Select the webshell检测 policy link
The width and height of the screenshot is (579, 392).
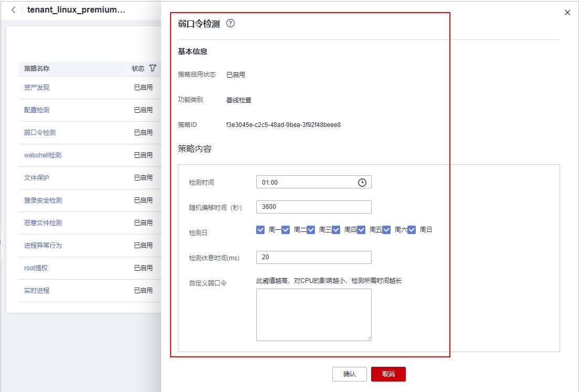(x=44, y=155)
